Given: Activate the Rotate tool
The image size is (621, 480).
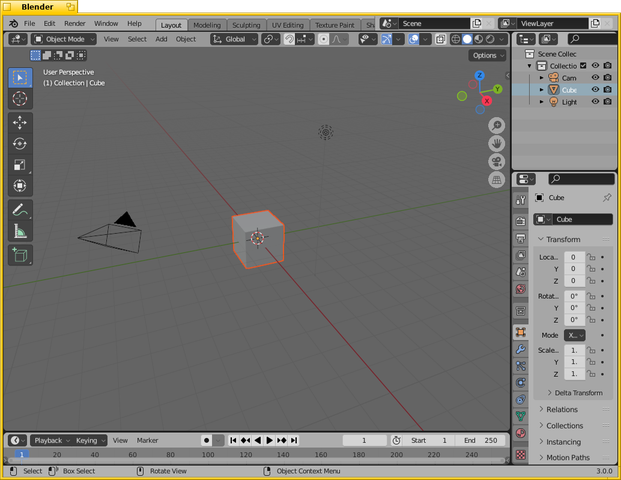Looking at the screenshot, I should 20,143.
